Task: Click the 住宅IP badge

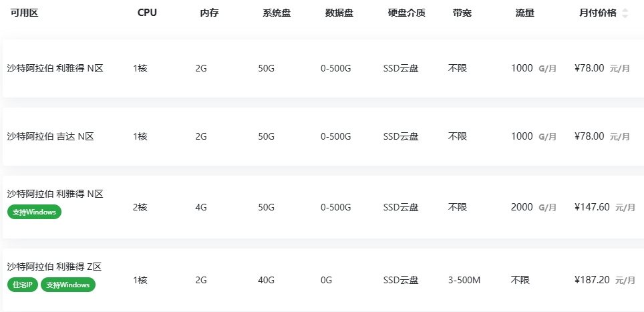Action: [22, 285]
